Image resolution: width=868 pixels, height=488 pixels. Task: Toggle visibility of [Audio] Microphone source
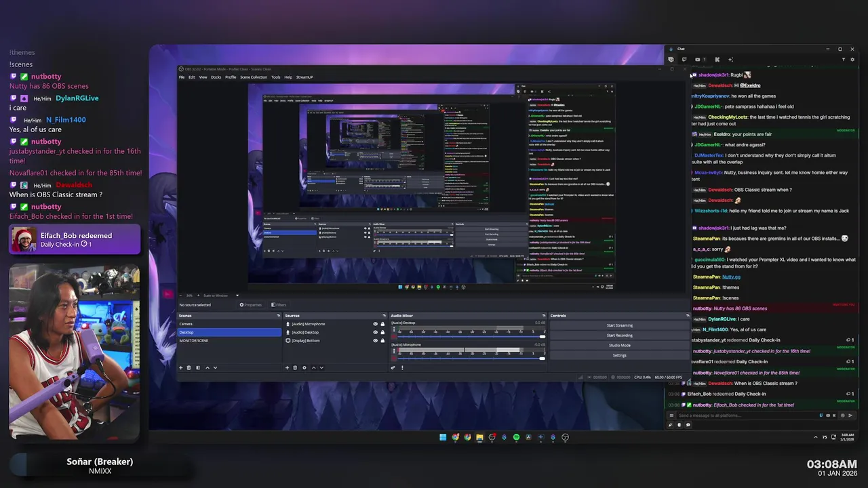point(375,324)
